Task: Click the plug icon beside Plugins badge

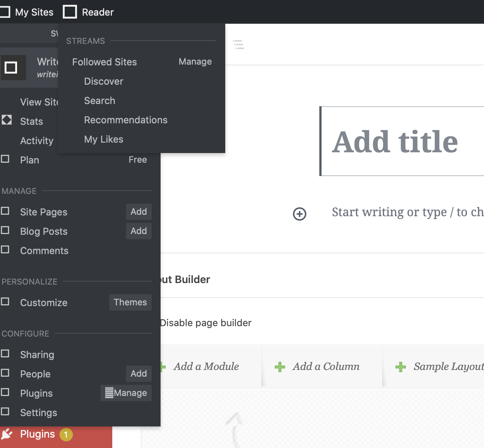Action: click(7, 434)
